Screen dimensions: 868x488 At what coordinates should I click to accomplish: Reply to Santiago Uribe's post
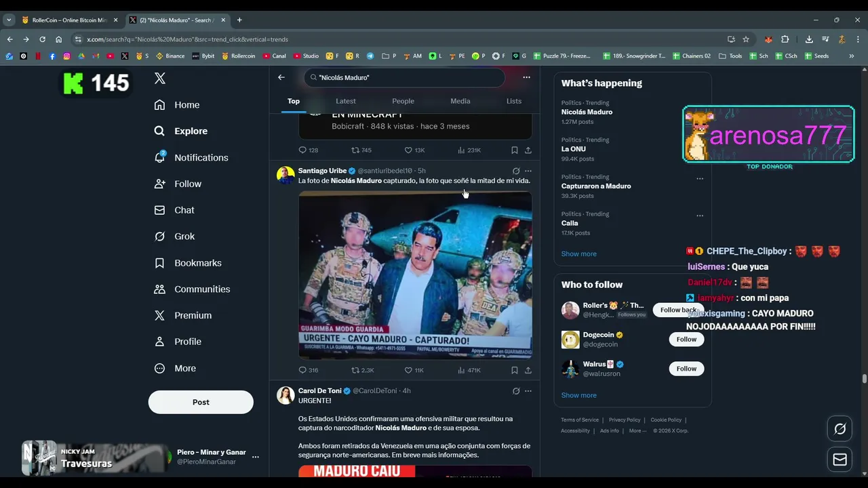point(309,370)
